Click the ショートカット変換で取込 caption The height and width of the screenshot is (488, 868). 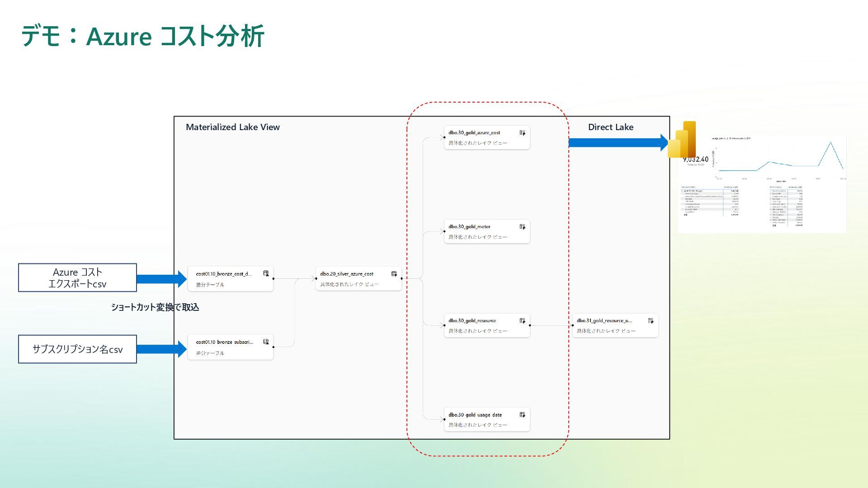(x=155, y=307)
